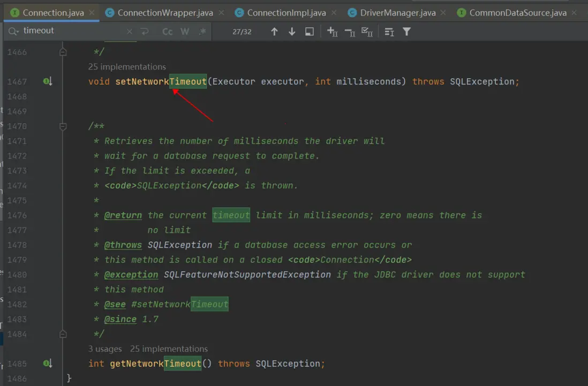Image resolution: width=588 pixels, height=386 pixels.
Task: Collapse the doc comment fold ending at line 1466
Action: tap(63, 52)
